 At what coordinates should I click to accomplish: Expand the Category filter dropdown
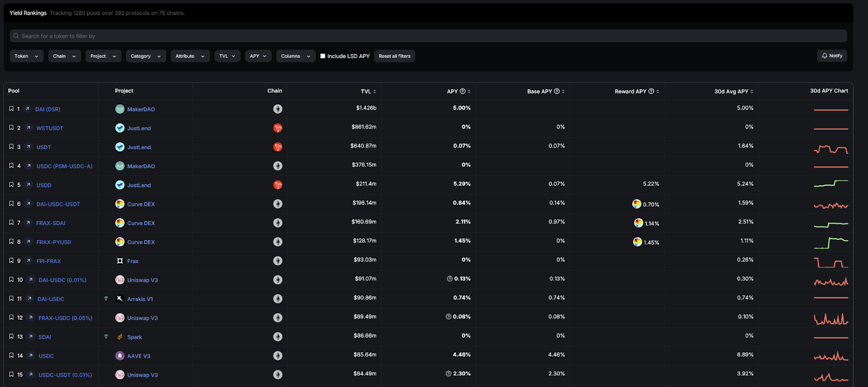[146, 56]
